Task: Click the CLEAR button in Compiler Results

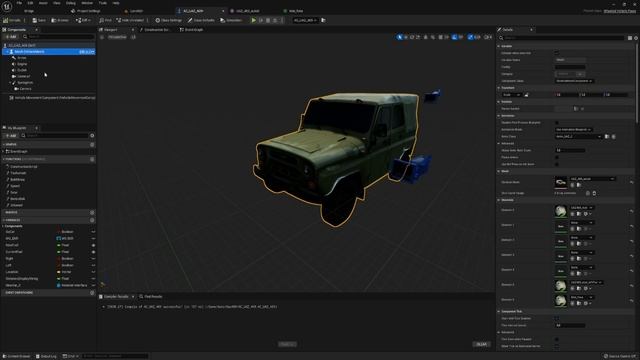Action: pyautogui.click(x=482, y=344)
